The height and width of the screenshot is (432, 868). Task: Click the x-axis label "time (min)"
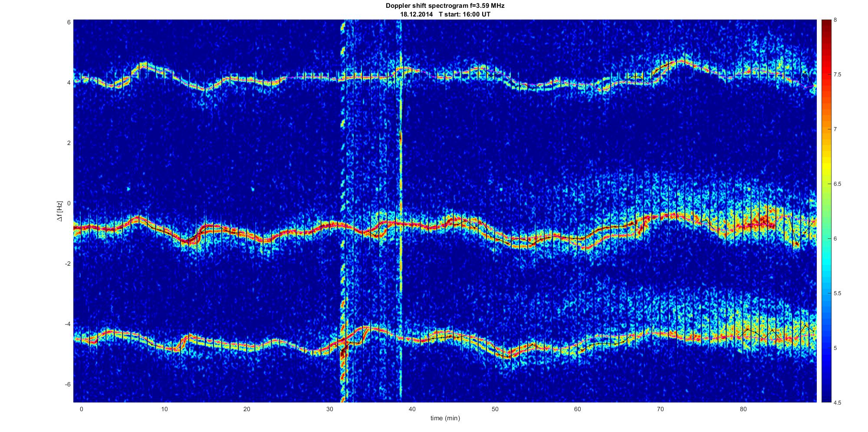click(x=445, y=418)
